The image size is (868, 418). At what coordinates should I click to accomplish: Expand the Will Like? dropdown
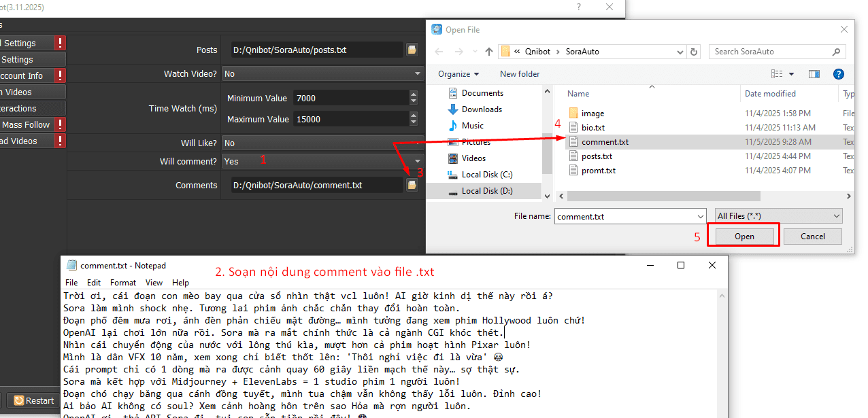tap(322, 143)
